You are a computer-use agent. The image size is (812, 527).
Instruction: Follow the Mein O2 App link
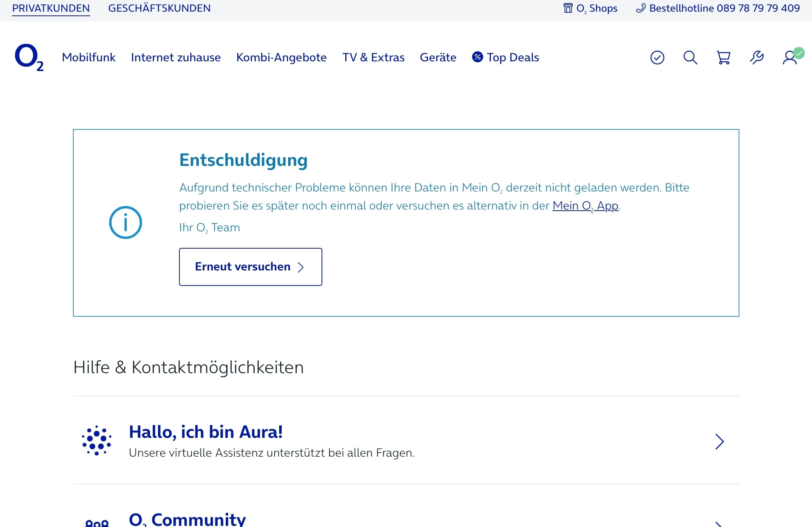click(585, 206)
